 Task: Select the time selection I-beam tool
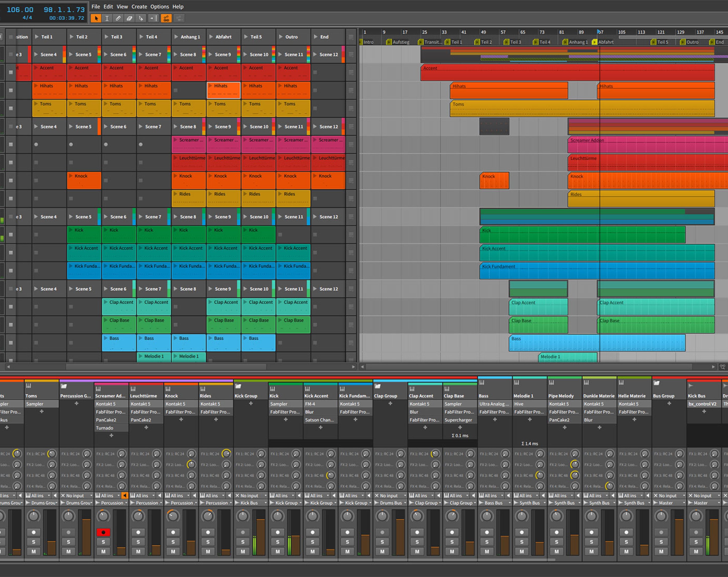coord(107,19)
